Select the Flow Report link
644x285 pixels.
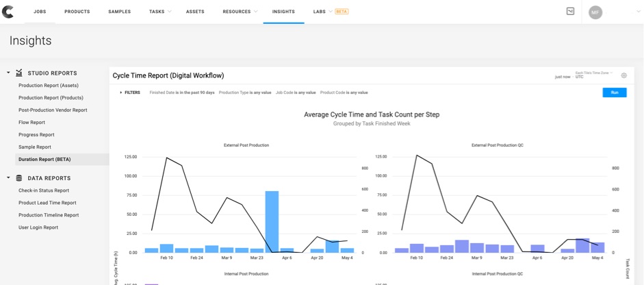click(32, 123)
